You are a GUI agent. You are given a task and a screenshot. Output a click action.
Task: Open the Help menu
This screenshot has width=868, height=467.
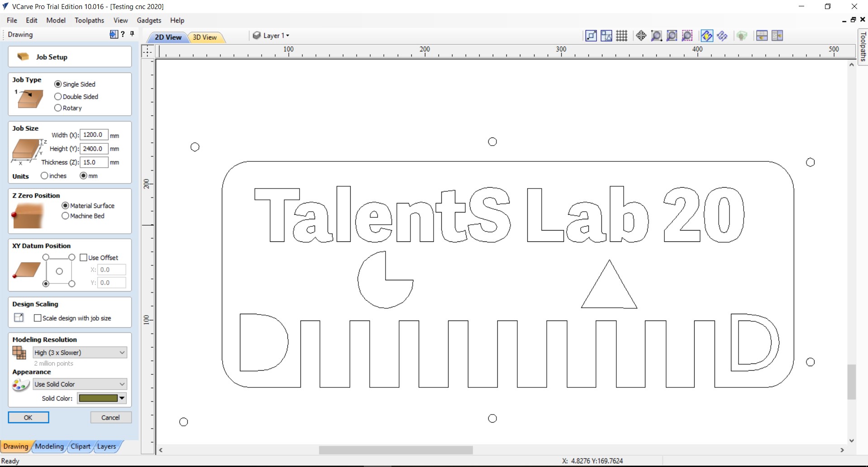(x=177, y=20)
